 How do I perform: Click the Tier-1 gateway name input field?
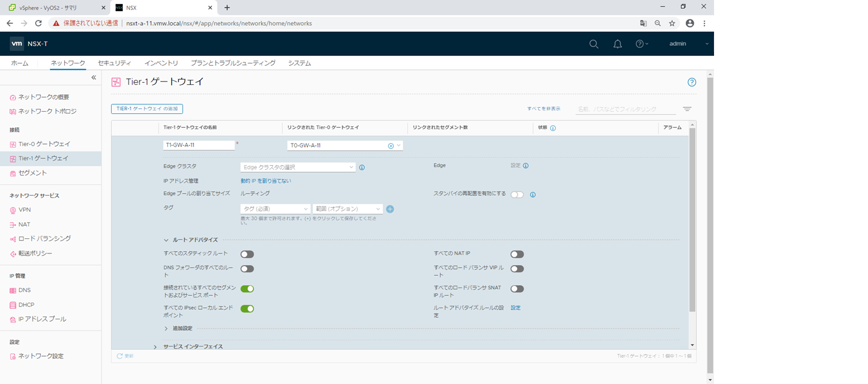click(199, 145)
